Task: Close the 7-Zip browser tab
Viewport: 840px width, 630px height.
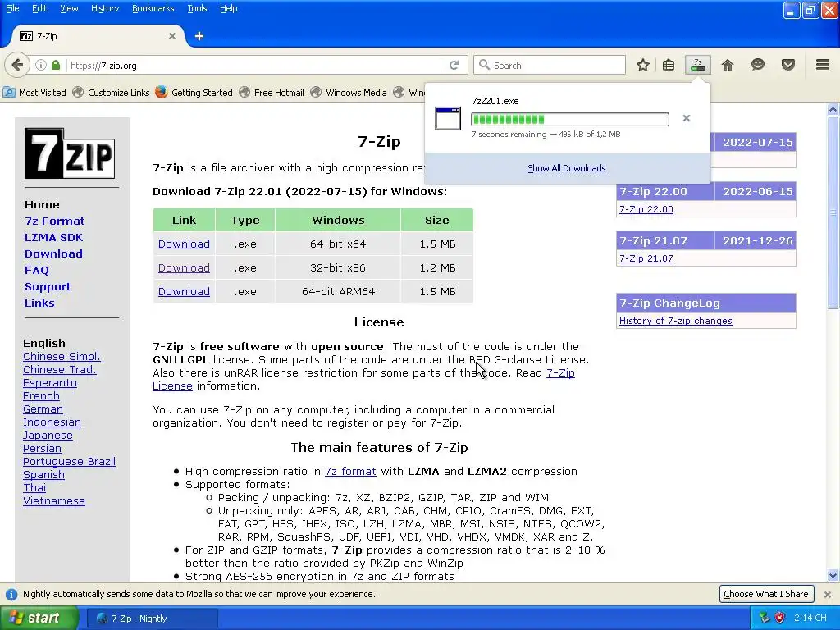Action: coord(172,36)
